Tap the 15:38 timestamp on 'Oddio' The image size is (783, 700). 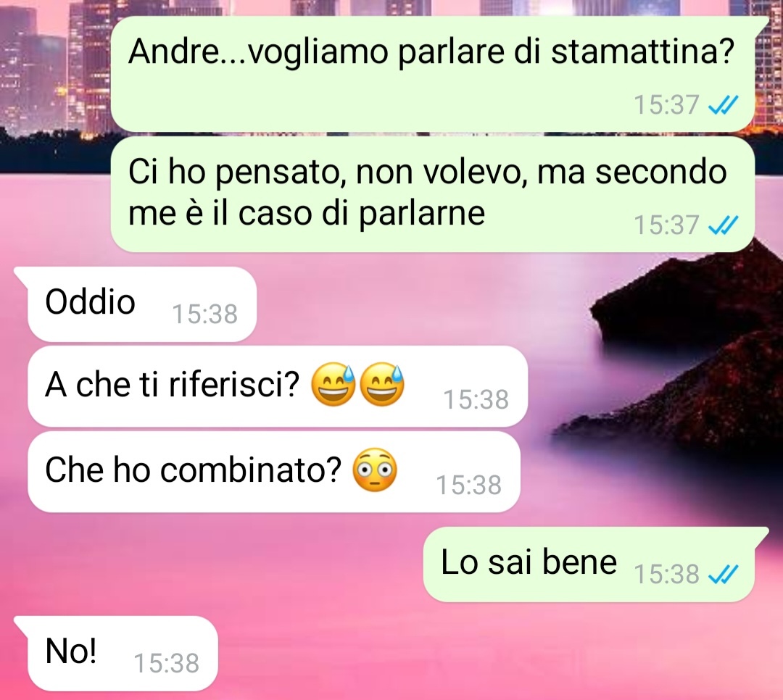pos(204,314)
